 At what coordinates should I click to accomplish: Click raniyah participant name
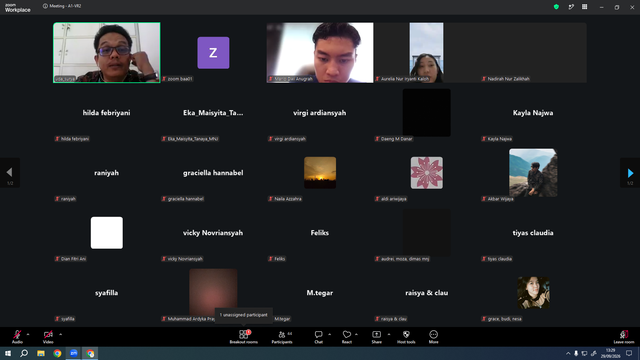pyautogui.click(x=107, y=173)
